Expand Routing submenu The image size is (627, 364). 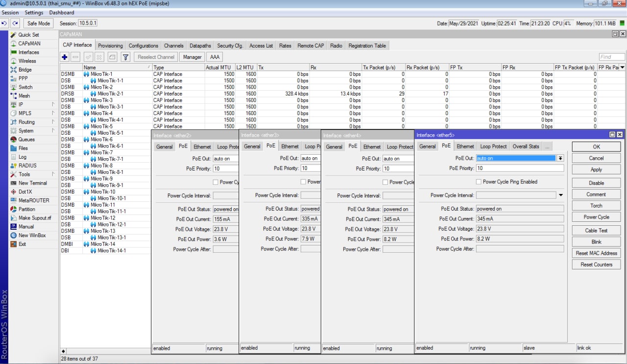53,122
